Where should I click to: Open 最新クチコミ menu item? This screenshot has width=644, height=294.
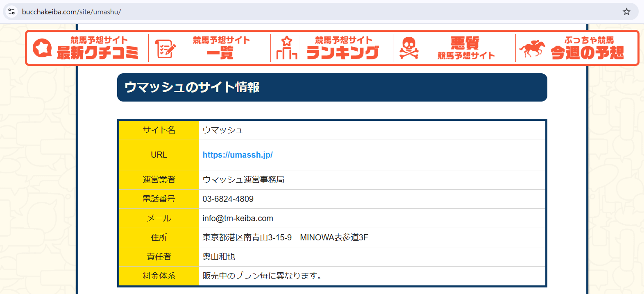pyautogui.click(x=87, y=48)
